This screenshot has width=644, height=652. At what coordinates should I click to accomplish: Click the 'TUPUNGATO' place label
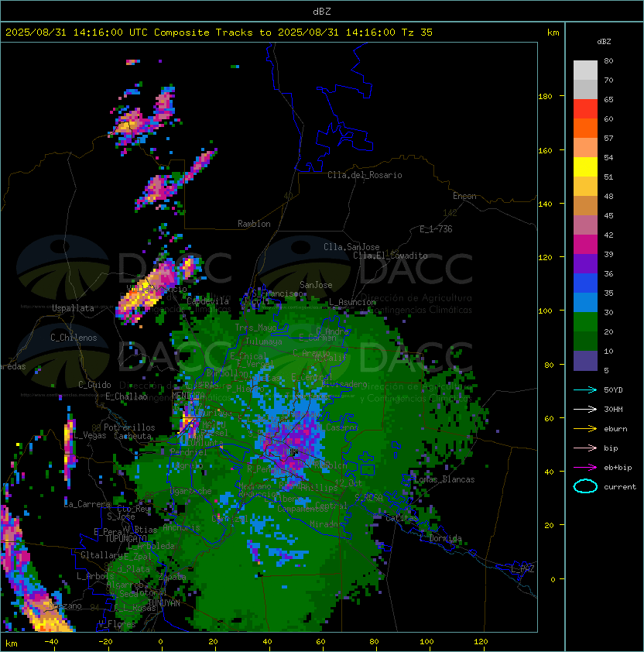[x=125, y=539]
